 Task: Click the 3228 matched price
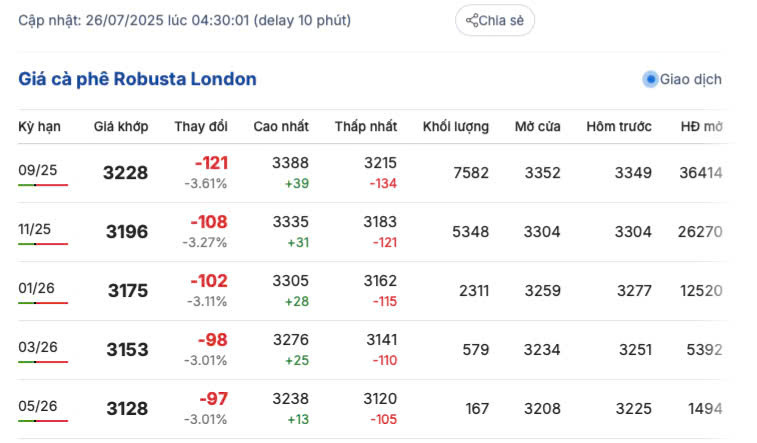point(125,173)
